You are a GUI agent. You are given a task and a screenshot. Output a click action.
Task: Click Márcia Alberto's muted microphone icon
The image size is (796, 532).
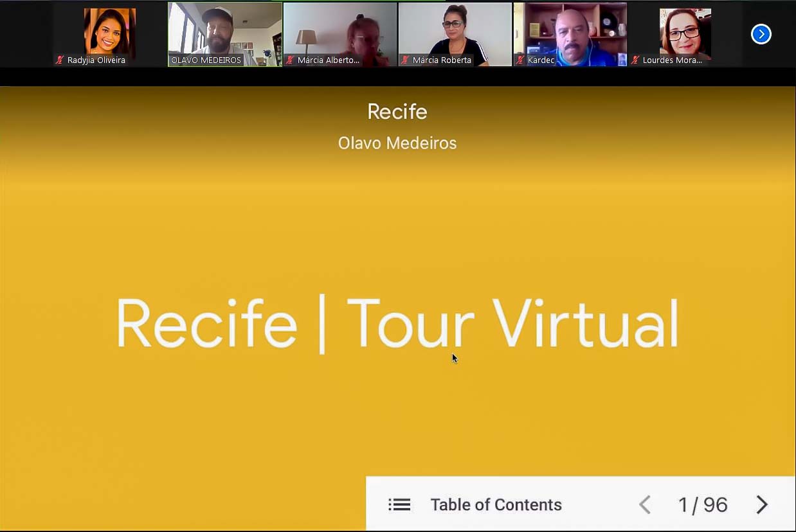291,60
